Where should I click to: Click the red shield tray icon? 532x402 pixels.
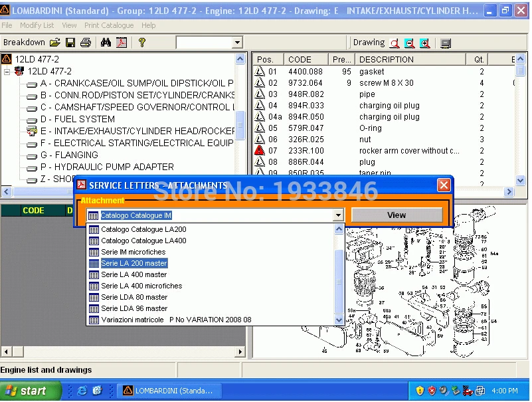pyautogui.click(x=432, y=391)
